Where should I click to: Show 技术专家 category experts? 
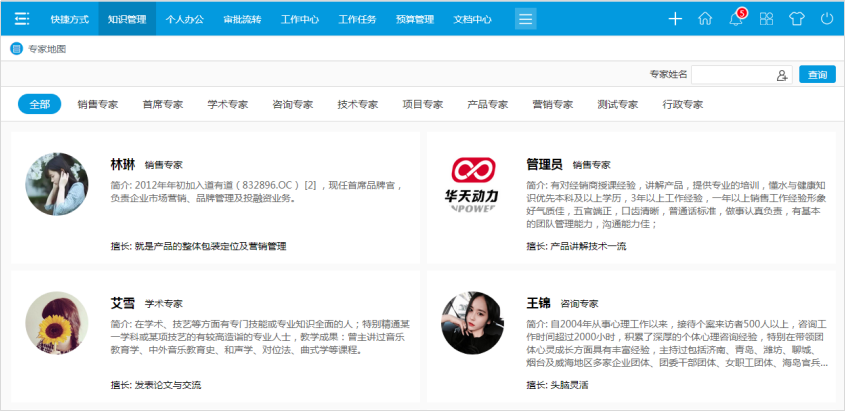click(357, 104)
